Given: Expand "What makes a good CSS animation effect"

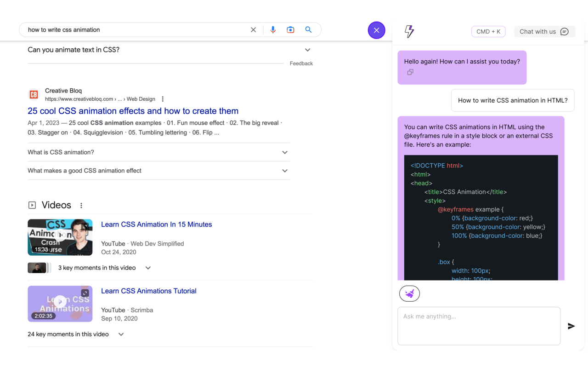Looking at the screenshot, I should (x=158, y=171).
